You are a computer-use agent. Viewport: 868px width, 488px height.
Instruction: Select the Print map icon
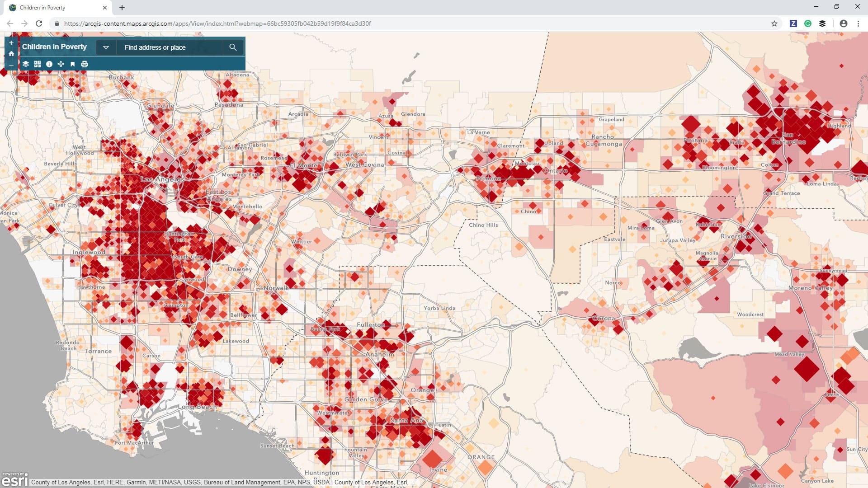pos(85,64)
